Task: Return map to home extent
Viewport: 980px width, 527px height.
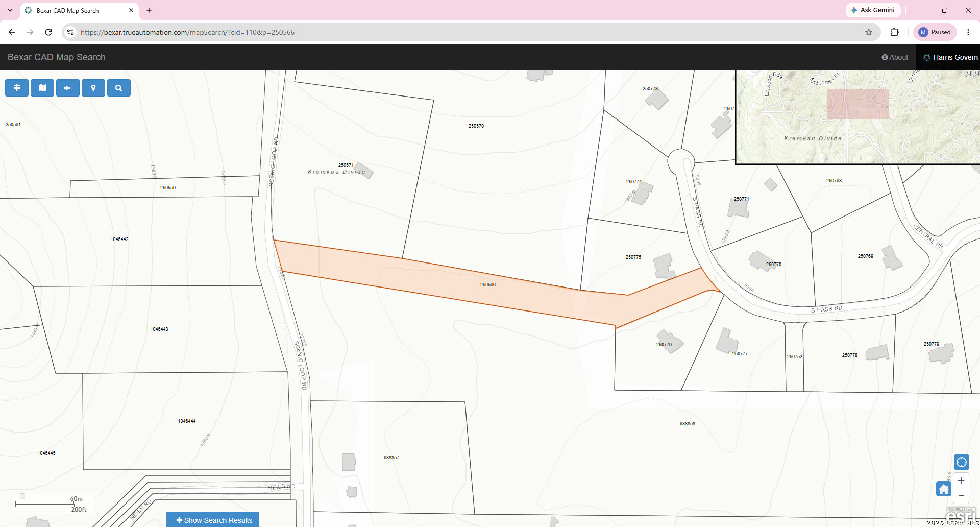Action: click(943, 489)
